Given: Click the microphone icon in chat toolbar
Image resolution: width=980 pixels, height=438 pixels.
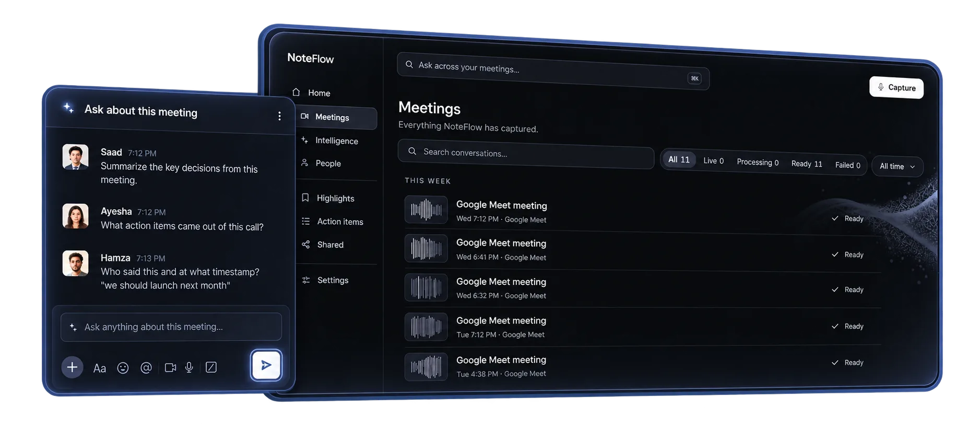Looking at the screenshot, I should tap(189, 368).
